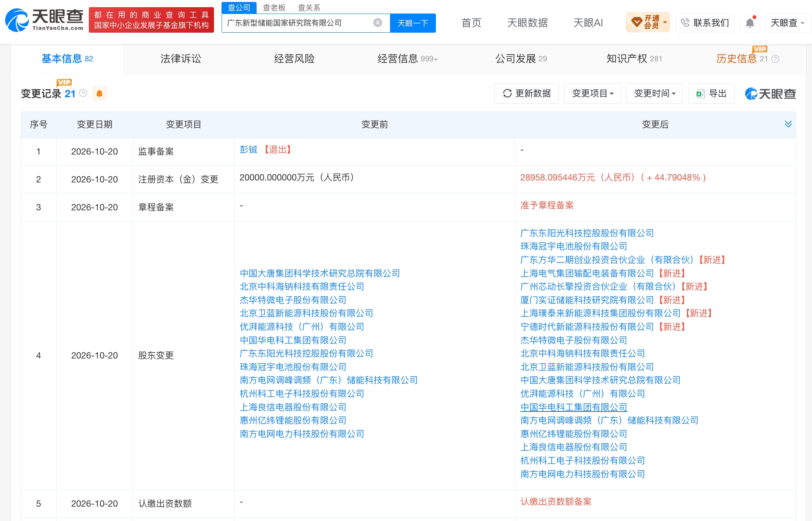Open the 天眼查 account dropdown menu
This screenshot has height=521, width=812.
pyautogui.click(x=788, y=23)
